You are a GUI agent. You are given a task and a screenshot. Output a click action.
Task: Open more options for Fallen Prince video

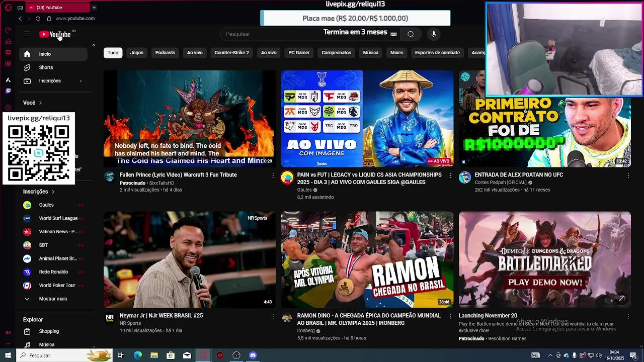[x=273, y=175]
